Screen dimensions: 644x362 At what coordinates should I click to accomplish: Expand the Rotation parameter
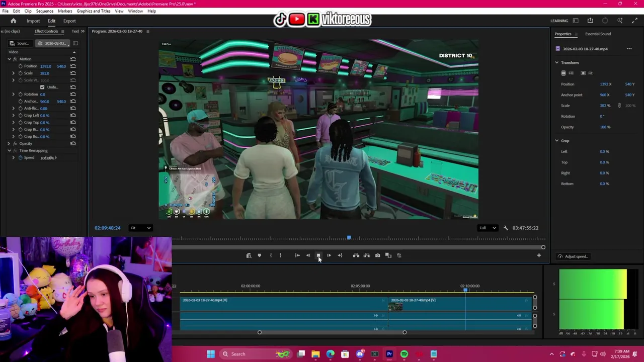pos(14,94)
